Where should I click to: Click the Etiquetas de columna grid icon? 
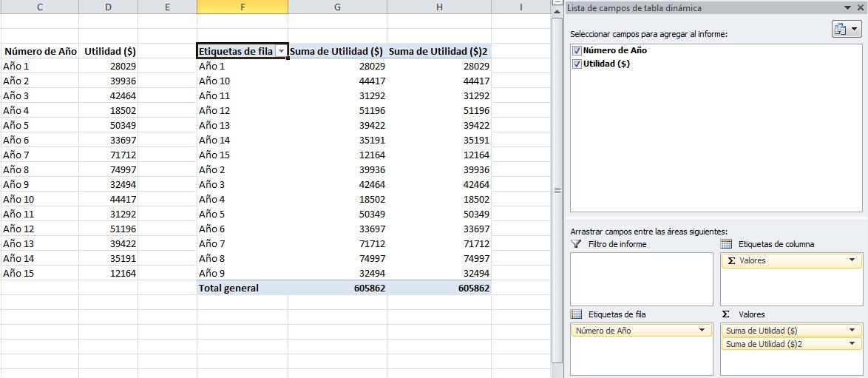pos(726,244)
